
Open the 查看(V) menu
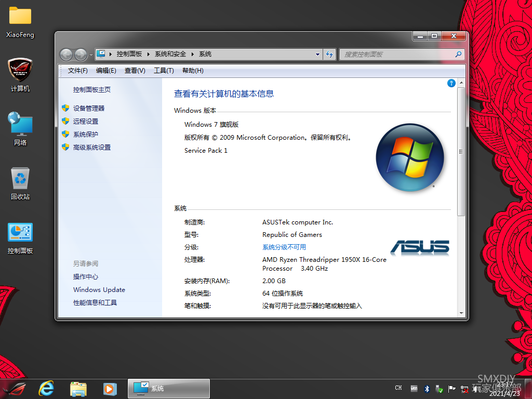point(135,71)
